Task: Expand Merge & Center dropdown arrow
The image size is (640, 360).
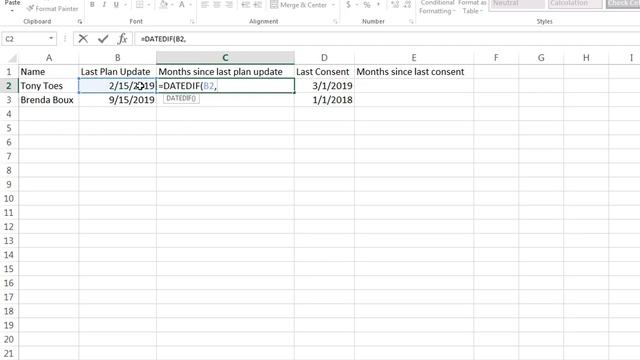Action: (333, 4)
